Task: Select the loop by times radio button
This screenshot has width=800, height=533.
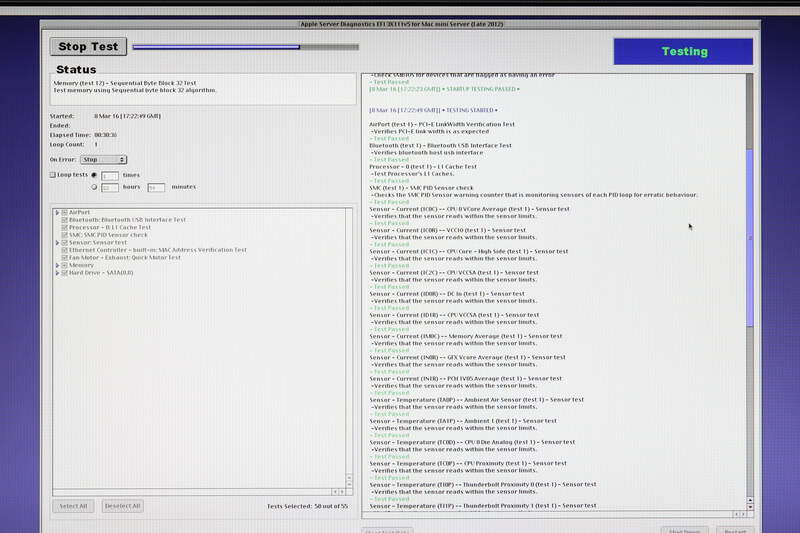Action: click(x=94, y=175)
